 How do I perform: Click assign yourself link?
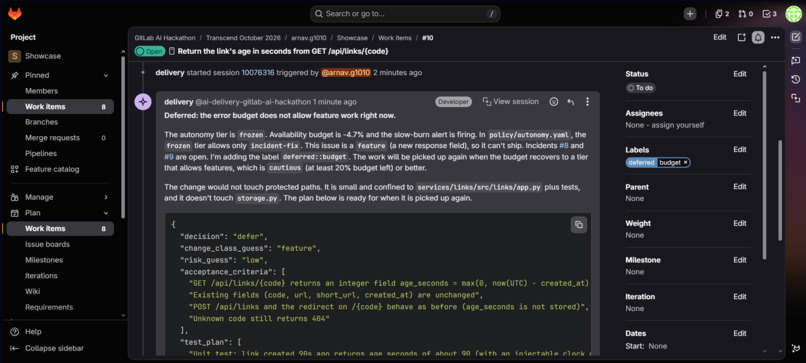[676, 125]
